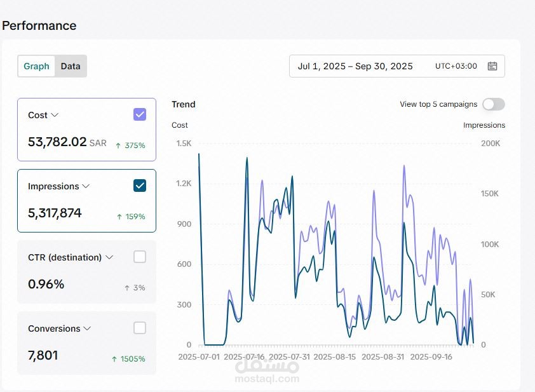
Task: Click the up arrow beside 159% impressions
Action: (119, 217)
